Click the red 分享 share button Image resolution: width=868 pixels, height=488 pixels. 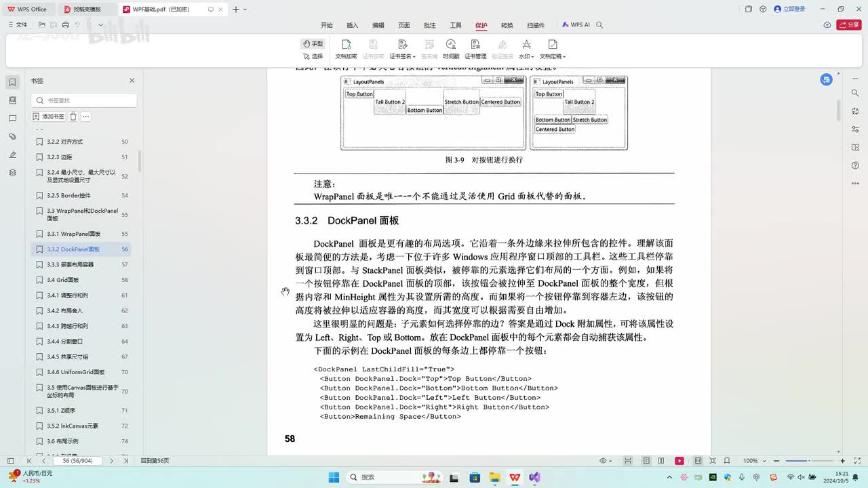(849, 25)
